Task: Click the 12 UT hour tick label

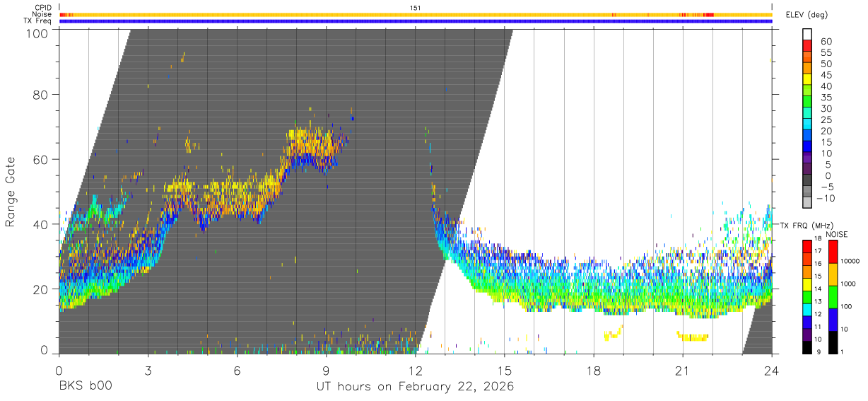Action: [x=416, y=370]
